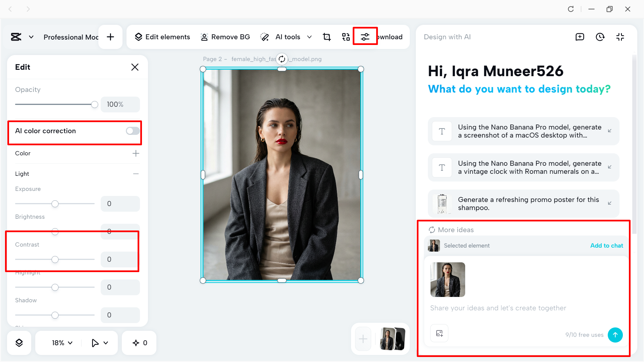Click the attached model image in chat box
This screenshot has width=644, height=362.
point(448,279)
